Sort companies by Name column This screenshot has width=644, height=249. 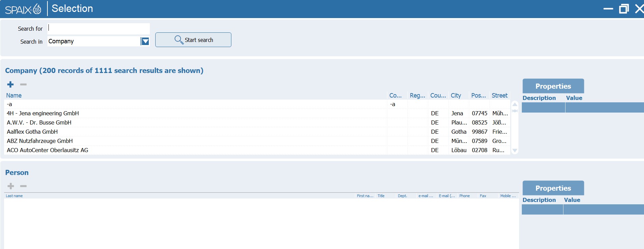click(14, 96)
